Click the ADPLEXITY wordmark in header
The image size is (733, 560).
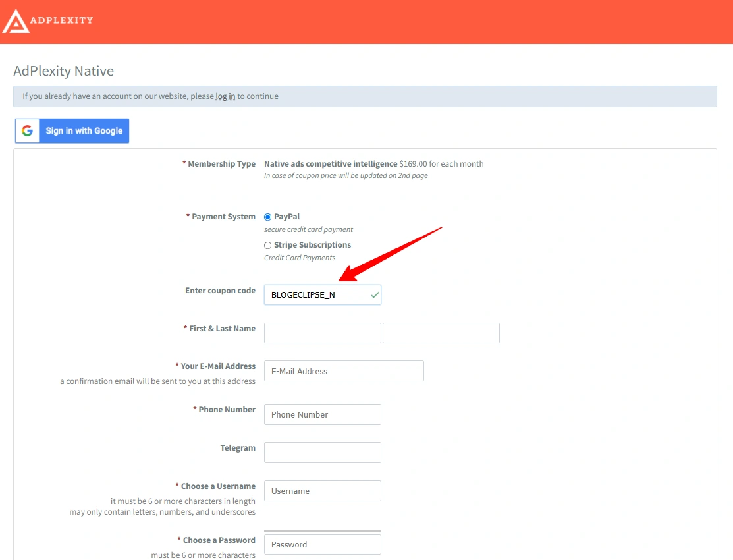point(61,20)
